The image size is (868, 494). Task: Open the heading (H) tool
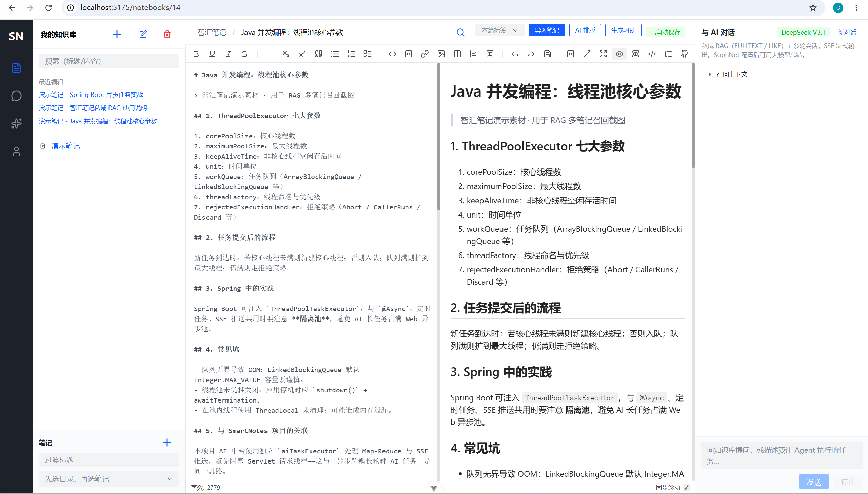[270, 54]
